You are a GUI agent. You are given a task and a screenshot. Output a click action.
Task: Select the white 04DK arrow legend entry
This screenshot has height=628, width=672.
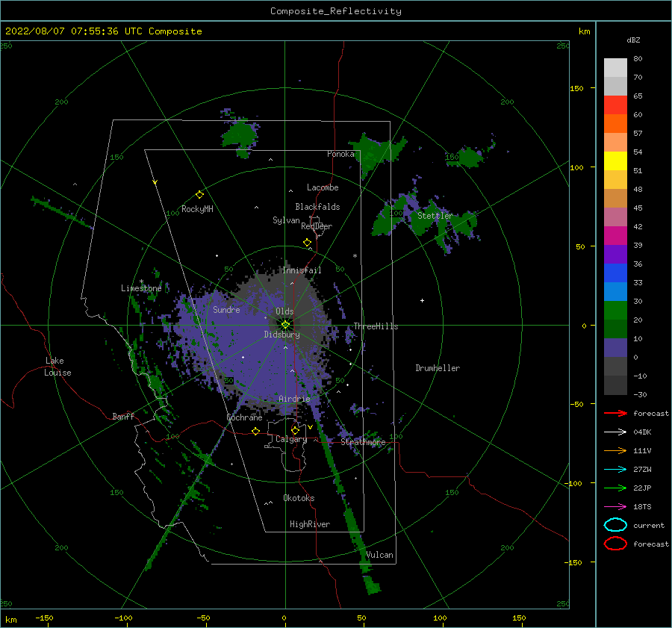coord(615,432)
